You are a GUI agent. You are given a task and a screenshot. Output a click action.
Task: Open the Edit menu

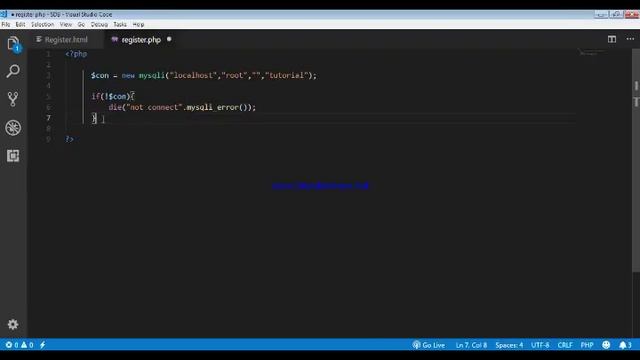click(20, 24)
